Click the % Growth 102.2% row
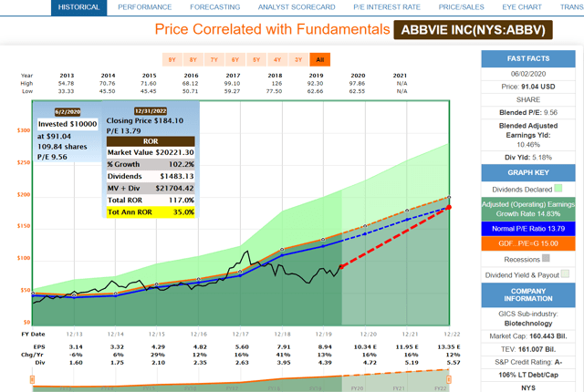The height and width of the screenshot is (392, 584). (x=151, y=164)
